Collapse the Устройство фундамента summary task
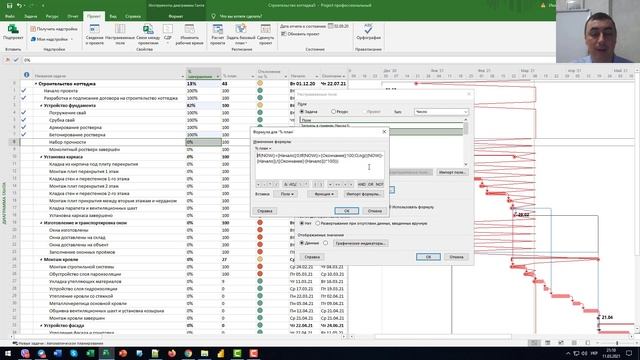Screen dimensions: 640x360 point(41,105)
